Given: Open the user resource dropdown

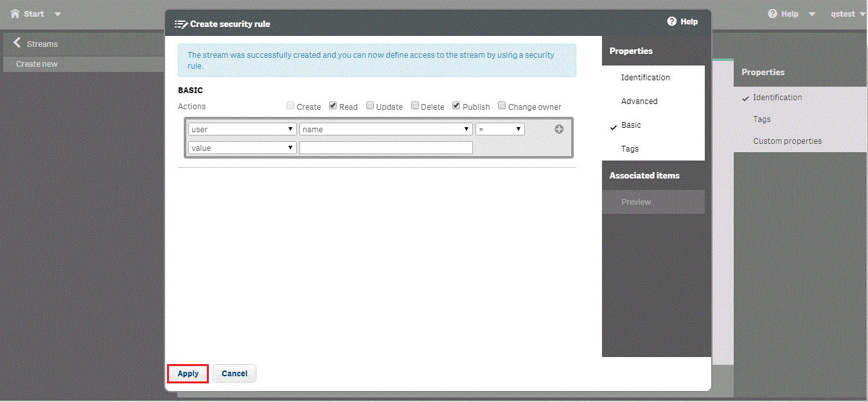Looking at the screenshot, I should click(x=242, y=129).
